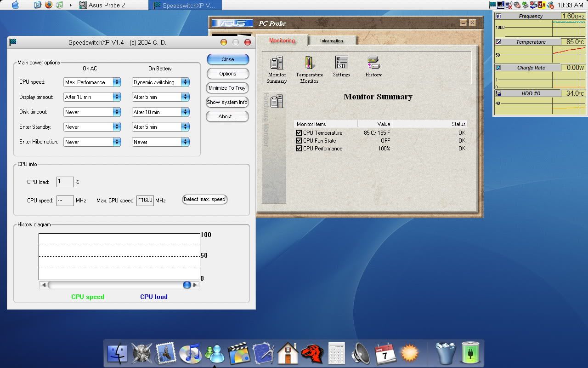
Task: Select Asus Probe 2 in the taskbar
Action: click(x=102, y=5)
